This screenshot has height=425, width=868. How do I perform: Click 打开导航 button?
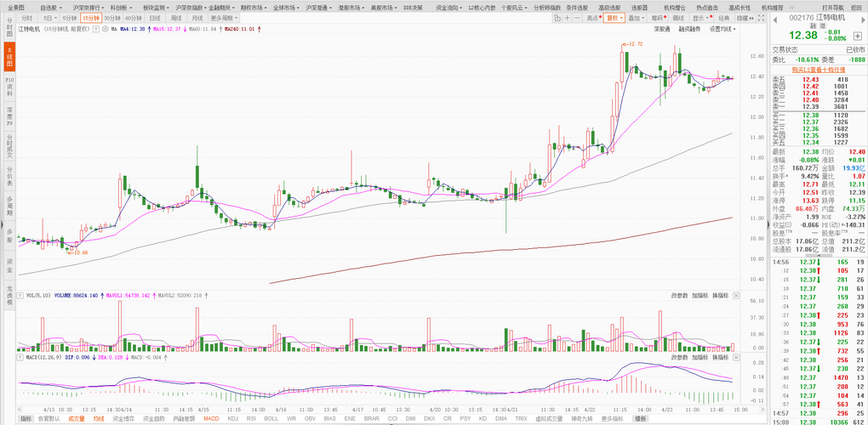point(832,8)
